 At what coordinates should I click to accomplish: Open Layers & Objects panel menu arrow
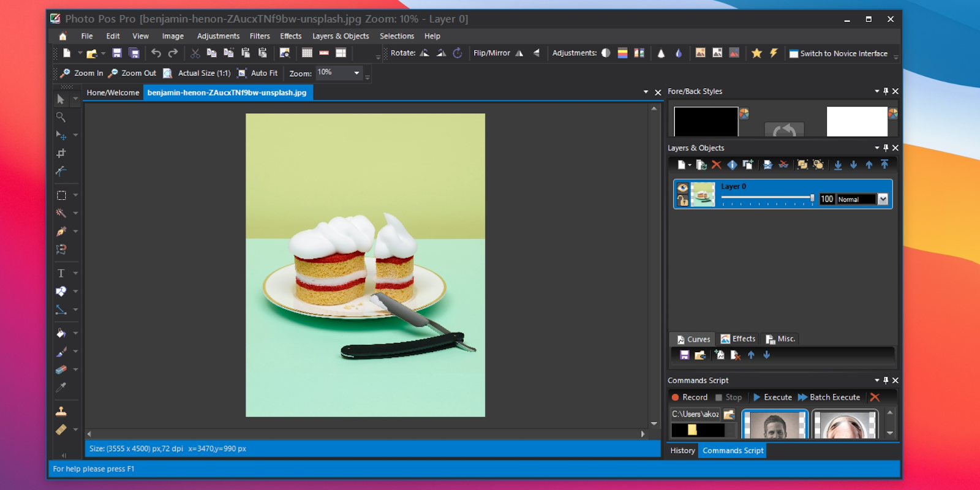[877, 148]
